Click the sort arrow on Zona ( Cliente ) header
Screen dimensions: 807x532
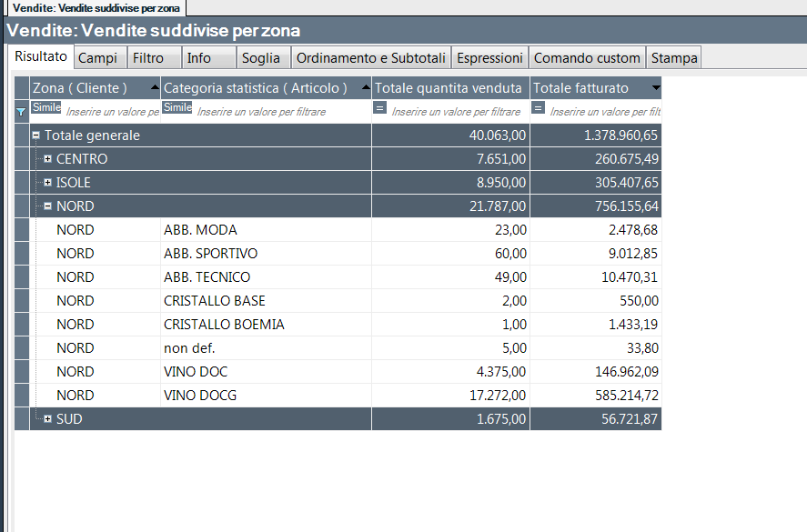(x=155, y=88)
